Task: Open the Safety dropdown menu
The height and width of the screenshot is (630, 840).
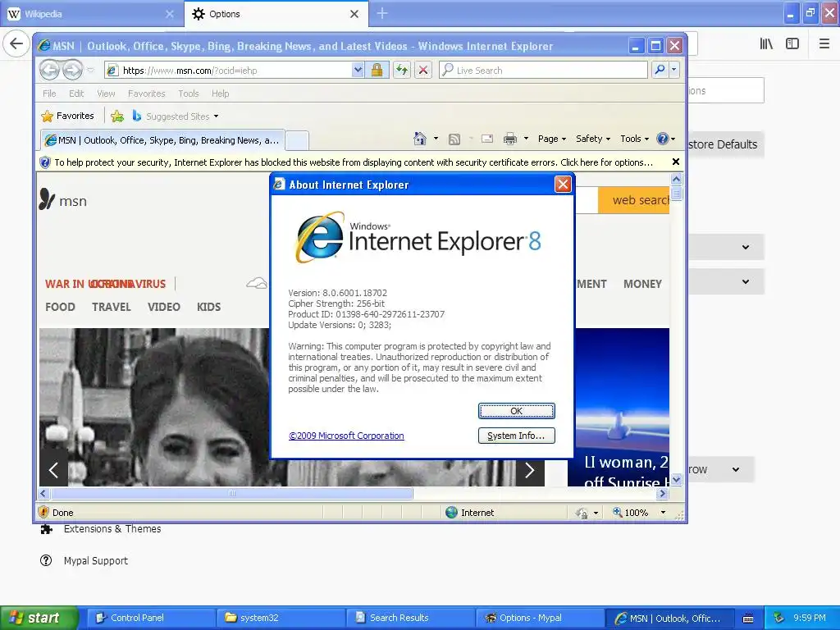Action: pos(592,139)
